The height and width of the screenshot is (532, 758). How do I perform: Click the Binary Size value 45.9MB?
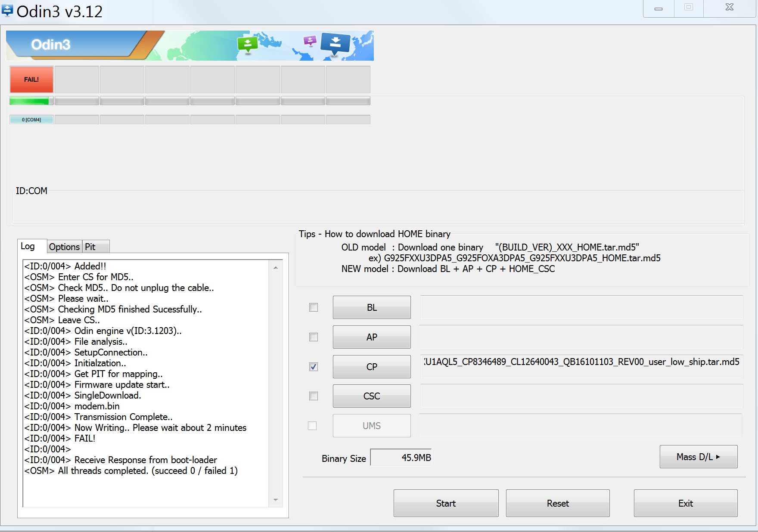(x=401, y=458)
